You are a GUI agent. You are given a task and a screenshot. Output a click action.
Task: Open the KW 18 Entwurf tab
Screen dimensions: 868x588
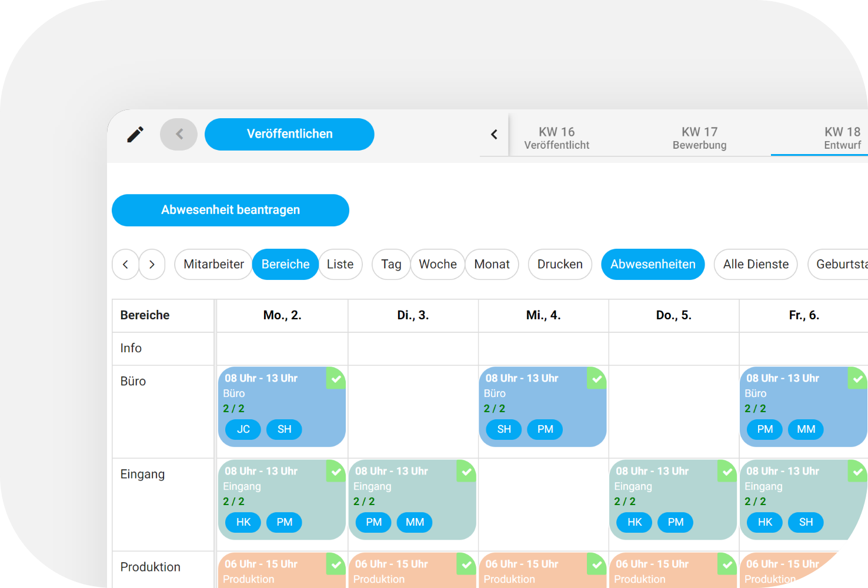(x=842, y=138)
